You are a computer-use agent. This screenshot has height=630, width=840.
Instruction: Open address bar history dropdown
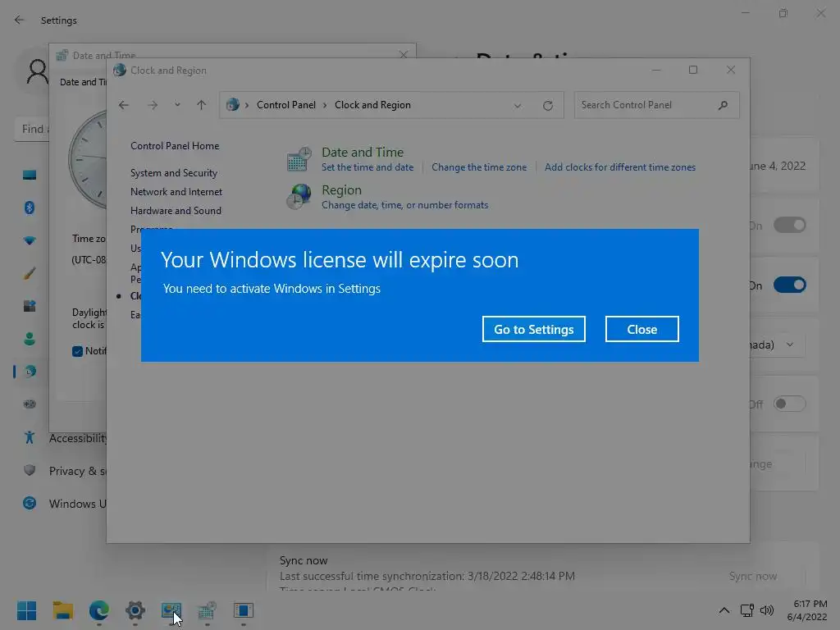click(518, 106)
